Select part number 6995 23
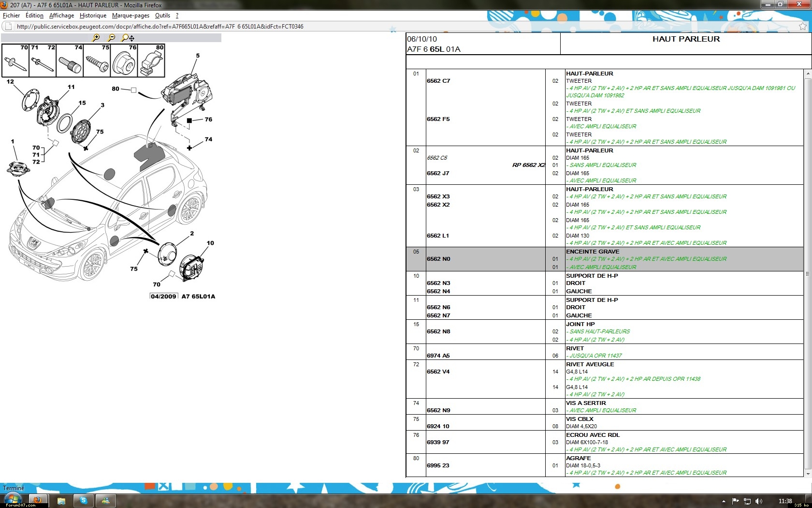The image size is (812, 508). pyautogui.click(x=438, y=465)
